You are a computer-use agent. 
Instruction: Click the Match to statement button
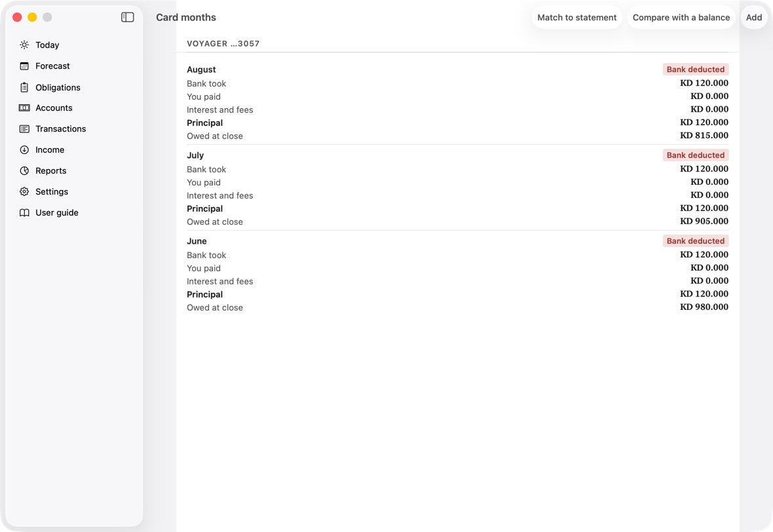pos(576,17)
